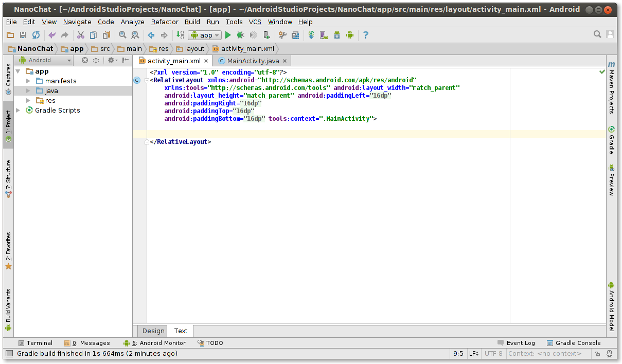Open the Gradle Console
This screenshot has height=364, width=622.
click(573, 343)
